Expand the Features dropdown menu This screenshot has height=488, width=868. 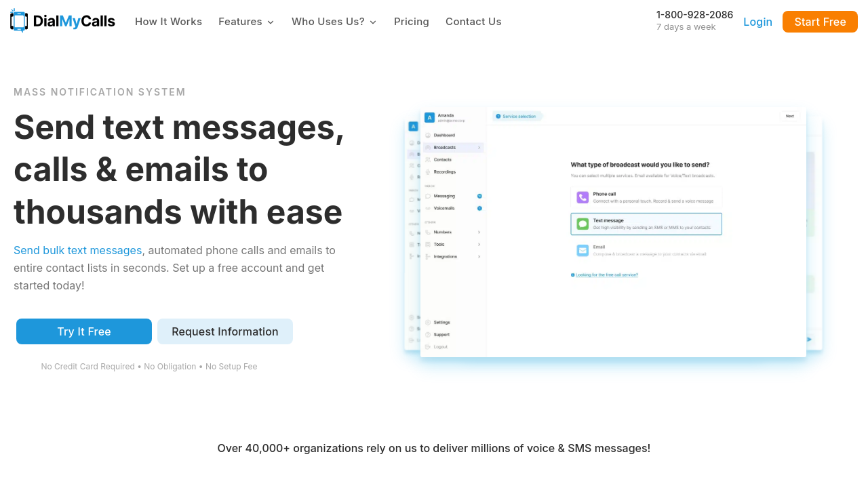(246, 22)
